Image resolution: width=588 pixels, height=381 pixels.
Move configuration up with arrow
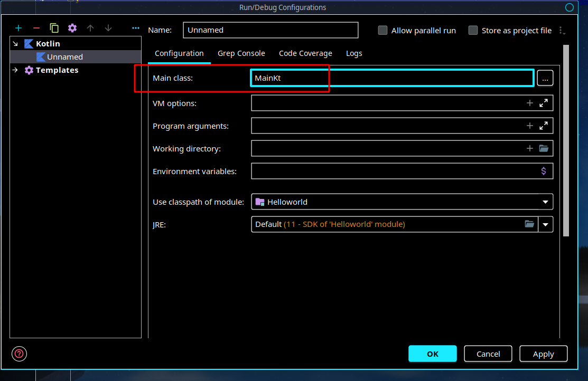click(90, 28)
